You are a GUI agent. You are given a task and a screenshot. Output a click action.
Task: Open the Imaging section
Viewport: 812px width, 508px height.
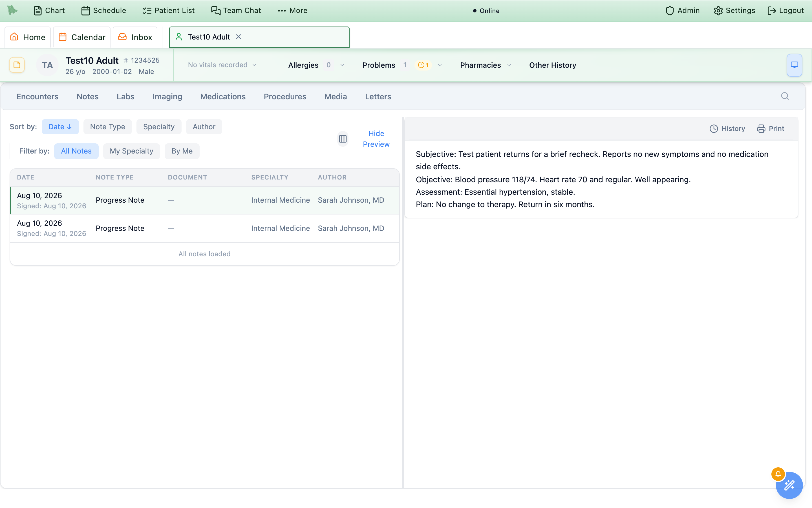coord(167,97)
